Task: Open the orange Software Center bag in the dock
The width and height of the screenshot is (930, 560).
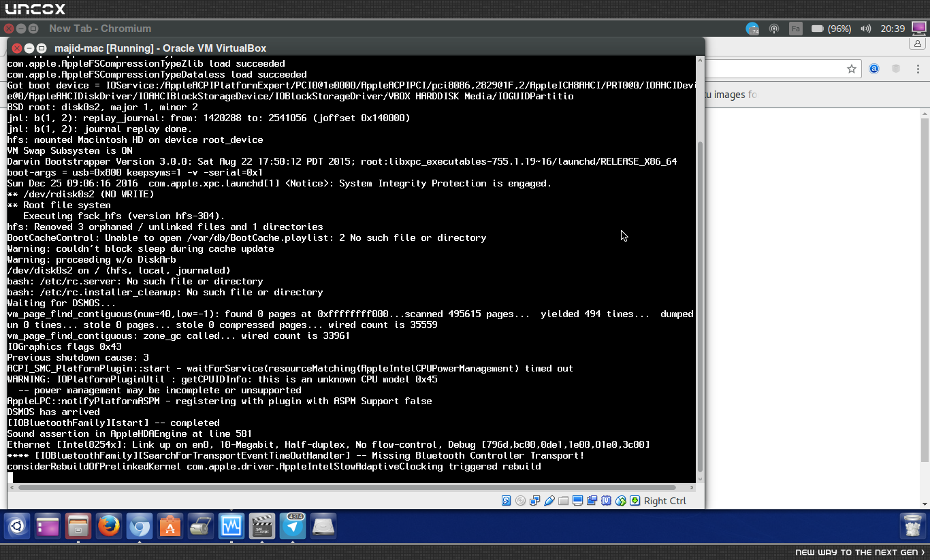Action: (170, 526)
